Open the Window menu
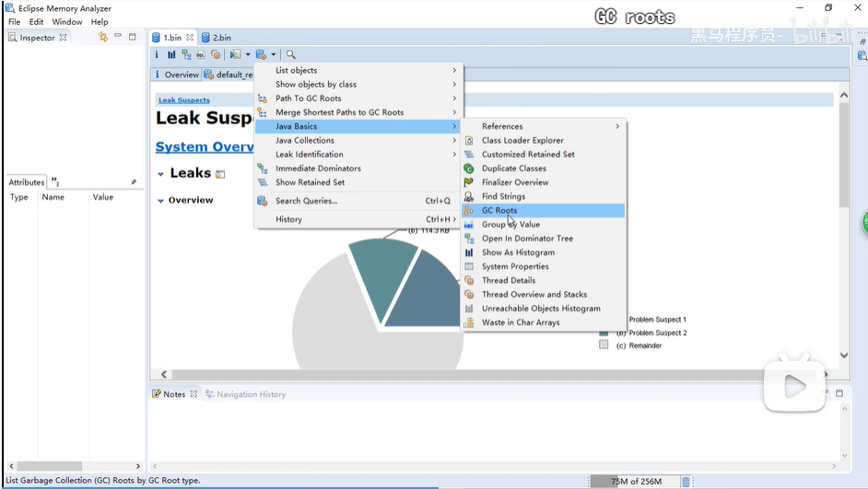The height and width of the screenshot is (489, 868). click(x=67, y=21)
